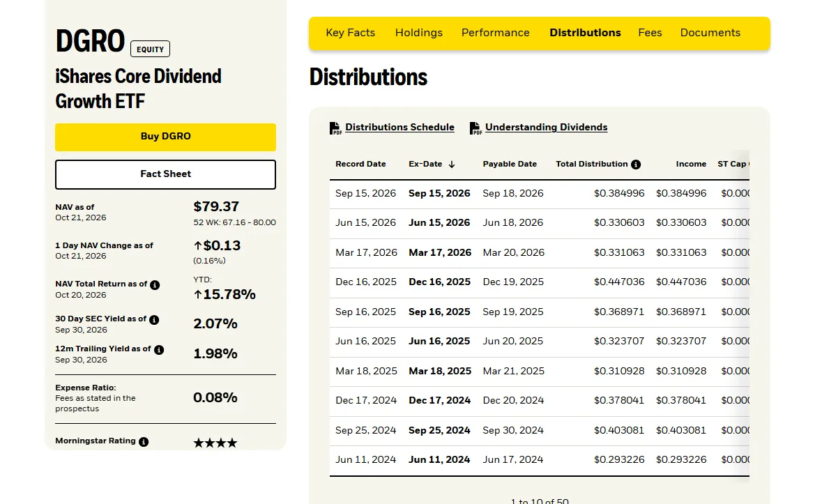Click total distribution $0.310928 cell
The height and width of the screenshot is (504, 815).
[x=619, y=371]
